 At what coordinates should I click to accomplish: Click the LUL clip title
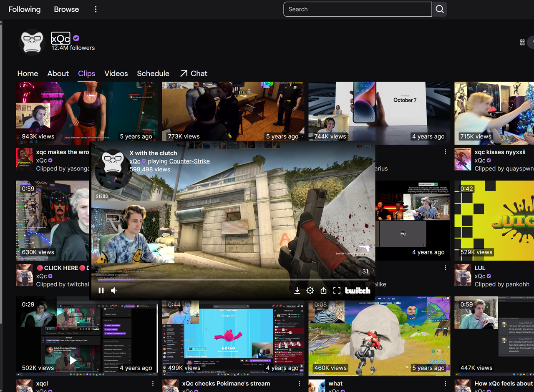coord(480,268)
